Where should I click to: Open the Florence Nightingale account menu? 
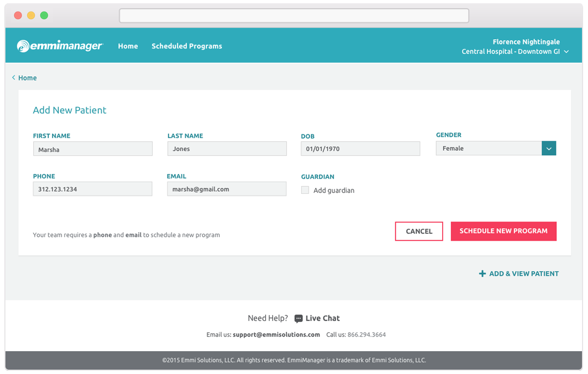(x=525, y=42)
